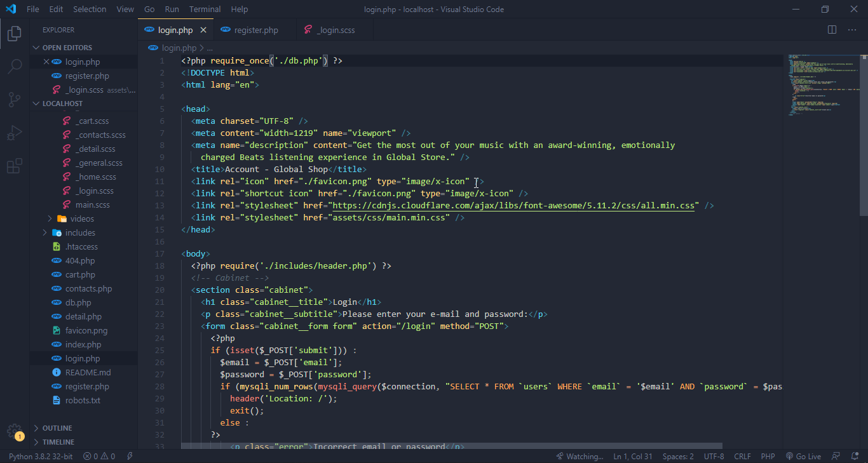This screenshot has width=868, height=463.
Task: Expand the Timeline section
Action: tap(83, 442)
